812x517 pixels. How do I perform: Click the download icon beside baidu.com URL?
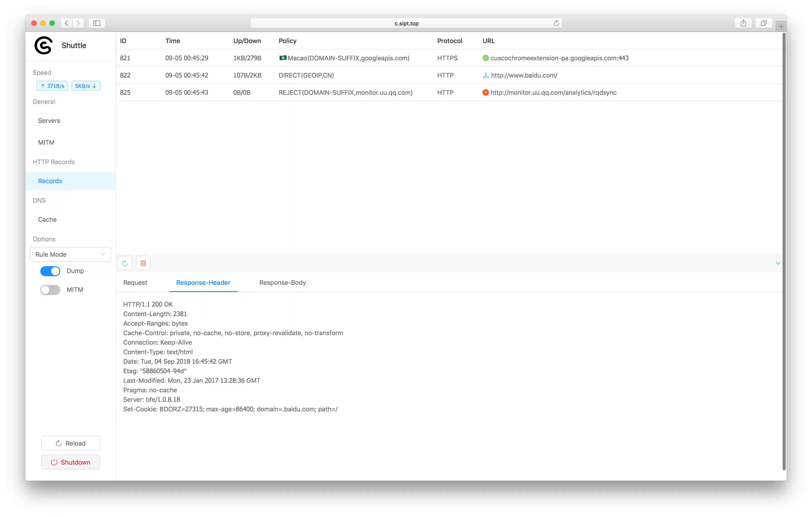[x=486, y=75]
